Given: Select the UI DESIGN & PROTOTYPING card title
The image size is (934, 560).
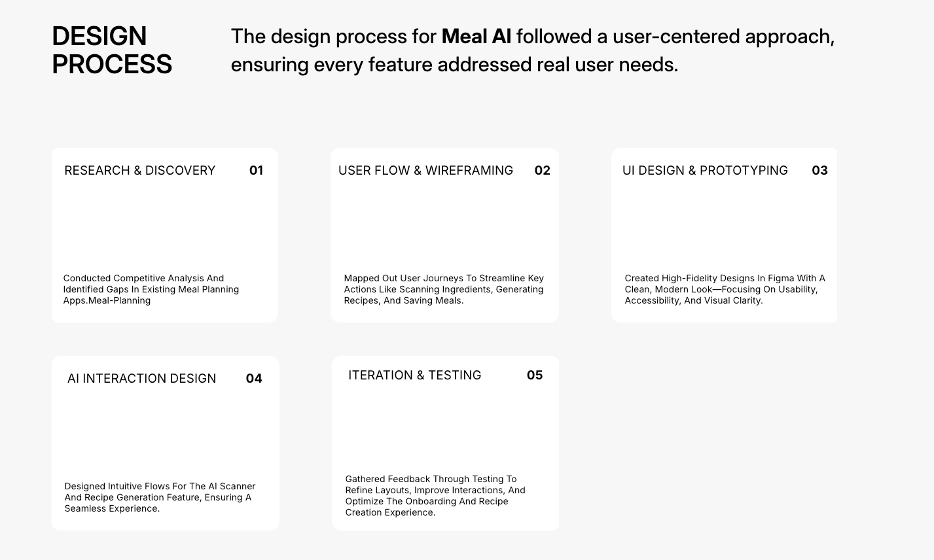Looking at the screenshot, I should [x=705, y=171].
